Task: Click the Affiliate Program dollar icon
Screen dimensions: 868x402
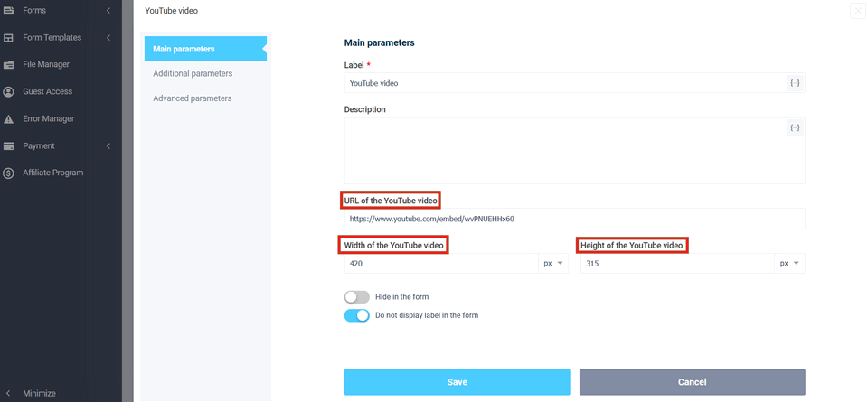Action: pyautogui.click(x=8, y=173)
